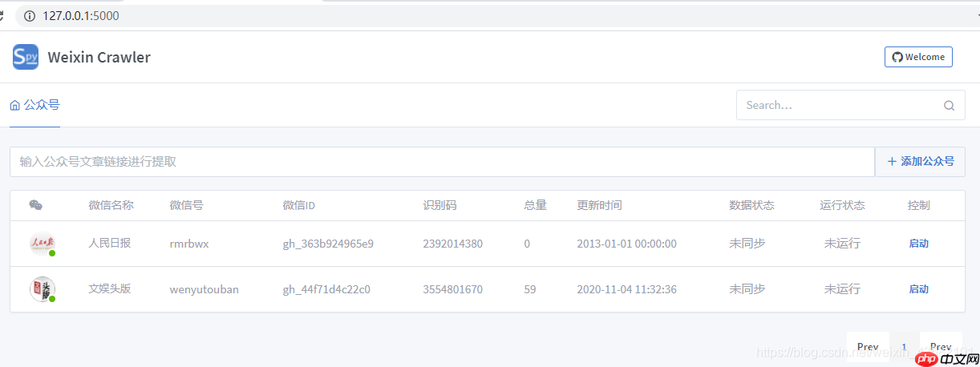The width and height of the screenshot is (980, 367).
Task: Click the 更新时间 column header
Action: (x=599, y=205)
